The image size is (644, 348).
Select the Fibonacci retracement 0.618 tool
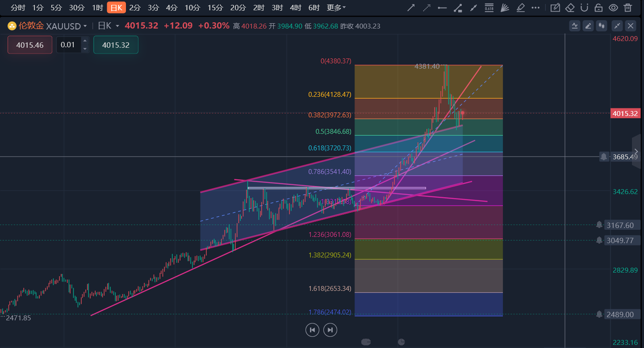pos(489,8)
